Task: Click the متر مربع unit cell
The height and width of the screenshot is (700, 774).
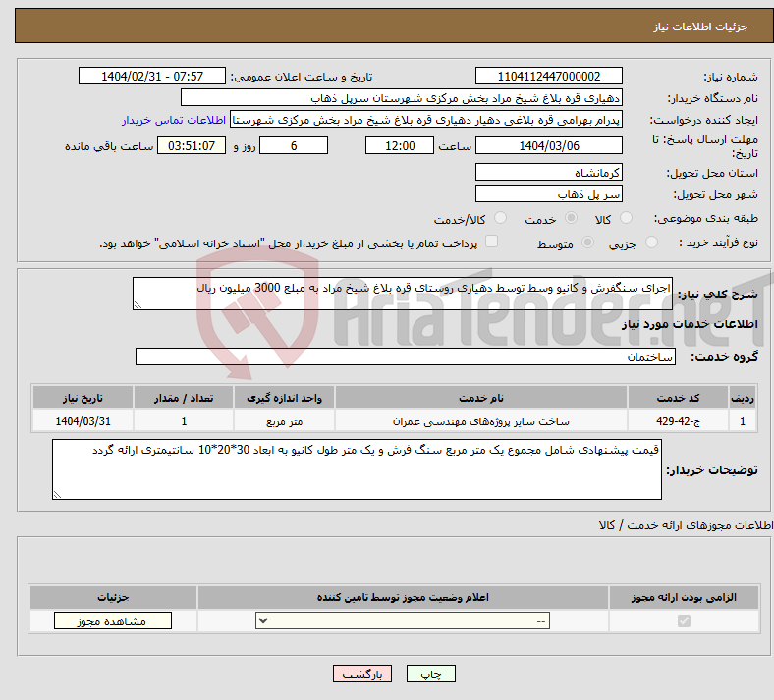Action: 284,421
